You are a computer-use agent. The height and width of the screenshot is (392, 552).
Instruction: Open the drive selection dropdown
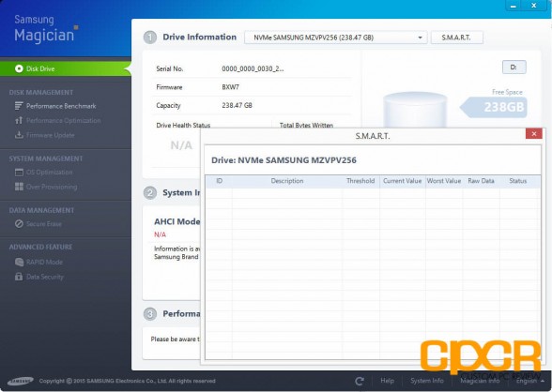click(x=336, y=38)
